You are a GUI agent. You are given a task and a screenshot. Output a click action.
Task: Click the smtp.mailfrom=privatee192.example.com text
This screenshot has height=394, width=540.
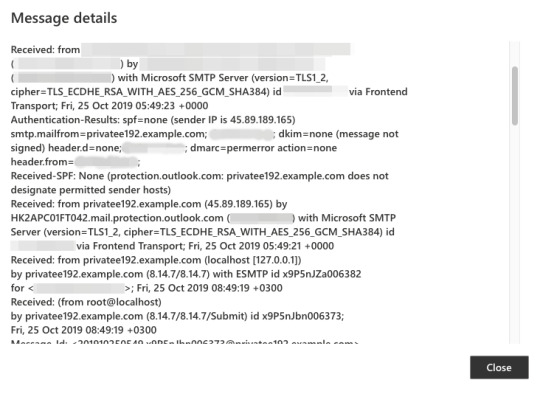[x=109, y=134]
